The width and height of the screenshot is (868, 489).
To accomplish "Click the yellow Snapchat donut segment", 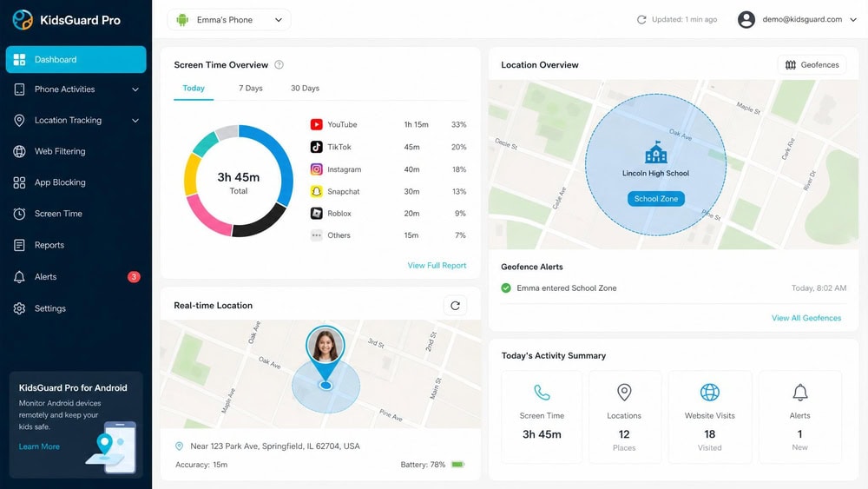I will click(x=192, y=175).
